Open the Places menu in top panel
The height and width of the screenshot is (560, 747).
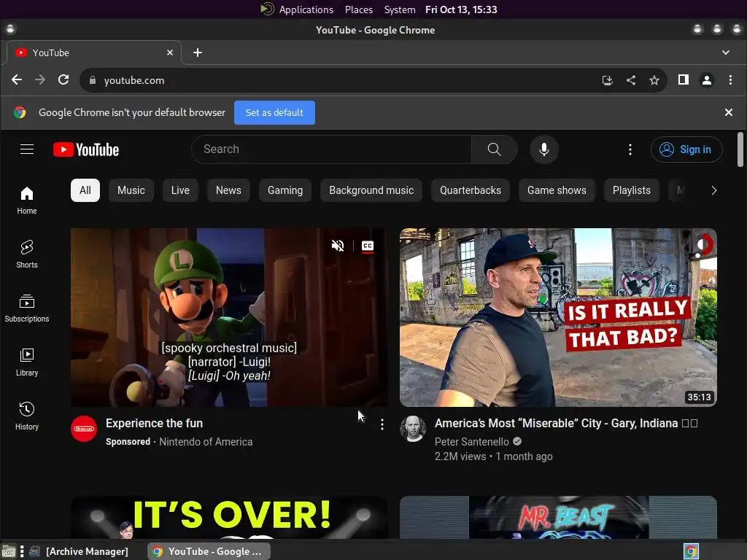pos(359,9)
